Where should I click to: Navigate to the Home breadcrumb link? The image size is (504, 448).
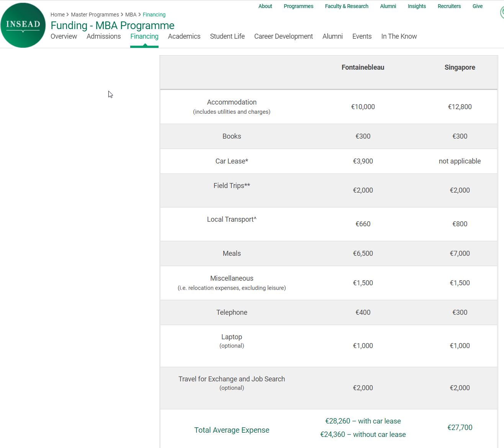[x=57, y=15]
